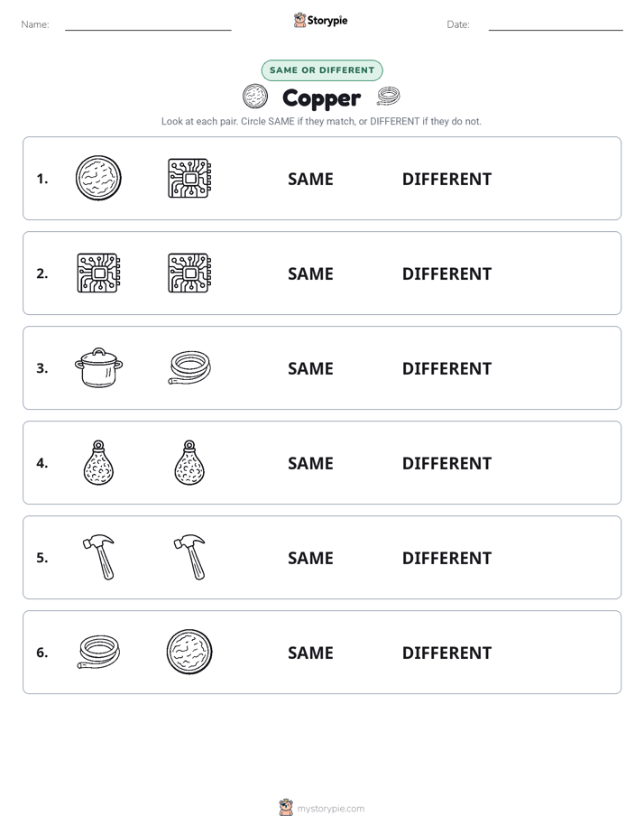Viewport: 644px width, 834px height.
Task: Click the SAME OR DIFFERENT badge
Action: point(322,70)
